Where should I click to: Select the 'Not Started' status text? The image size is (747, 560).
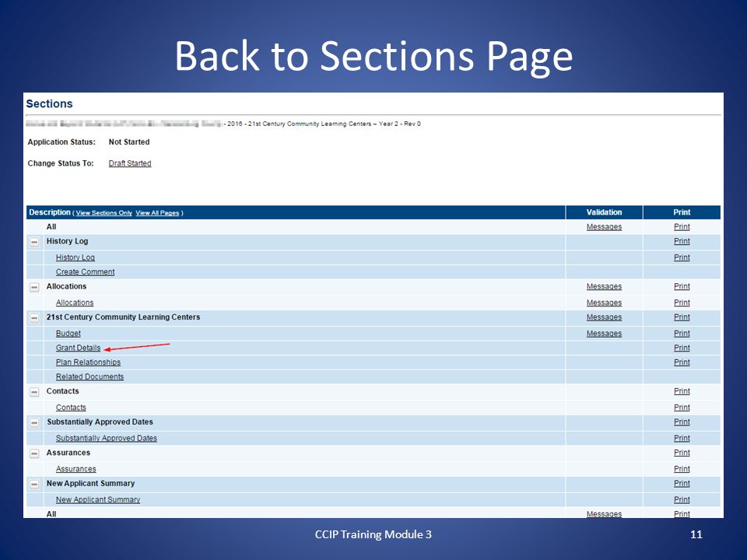129,142
